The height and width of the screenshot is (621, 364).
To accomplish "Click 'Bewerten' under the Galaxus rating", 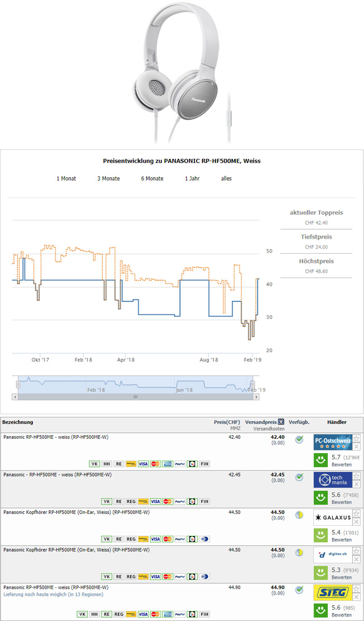I will point(341,540).
